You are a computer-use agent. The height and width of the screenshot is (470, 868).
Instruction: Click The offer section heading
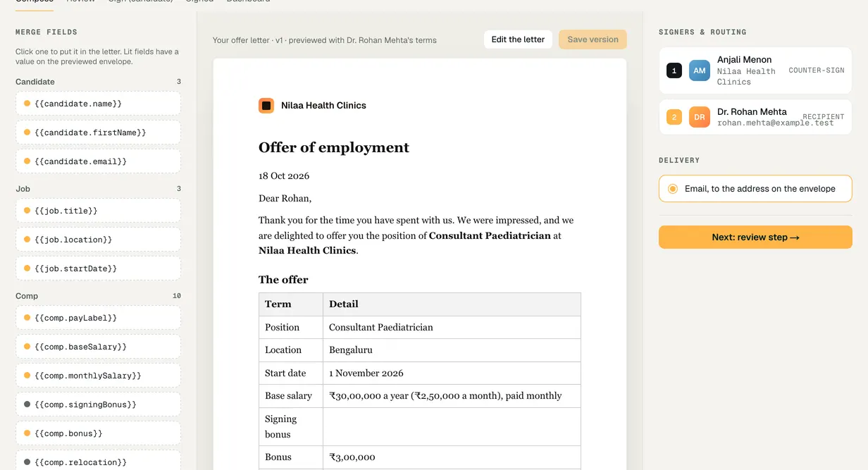pyautogui.click(x=283, y=280)
